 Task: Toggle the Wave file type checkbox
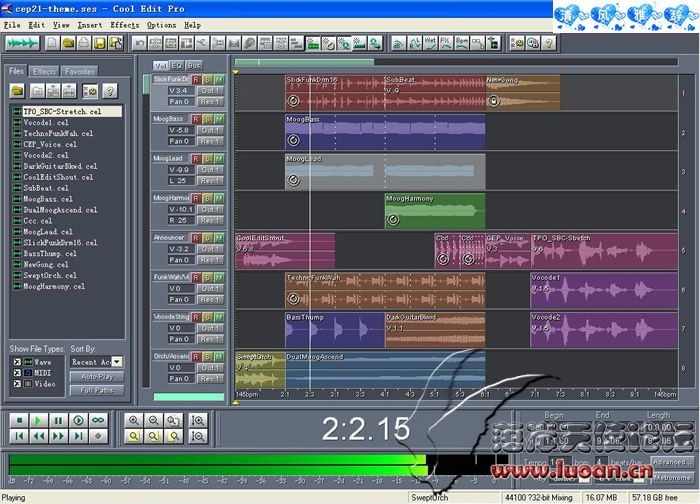(x=17, y=362)
